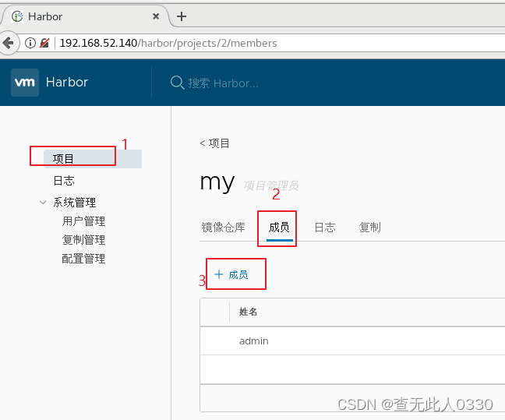Image resolution: width=505 pixels, height=420 pixels.
Task: Switch to the 复制 tab
Action: point(369,228)
